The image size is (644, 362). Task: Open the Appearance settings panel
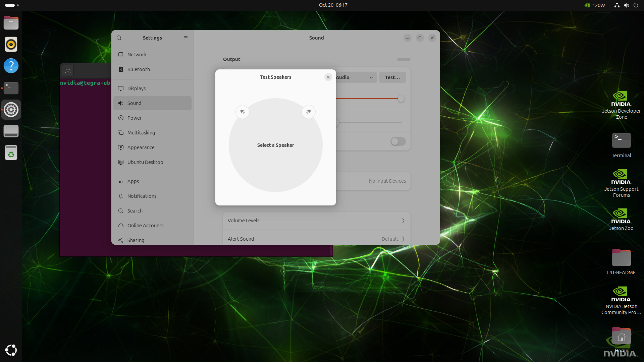pyautogui.click(x=141, y=147)
